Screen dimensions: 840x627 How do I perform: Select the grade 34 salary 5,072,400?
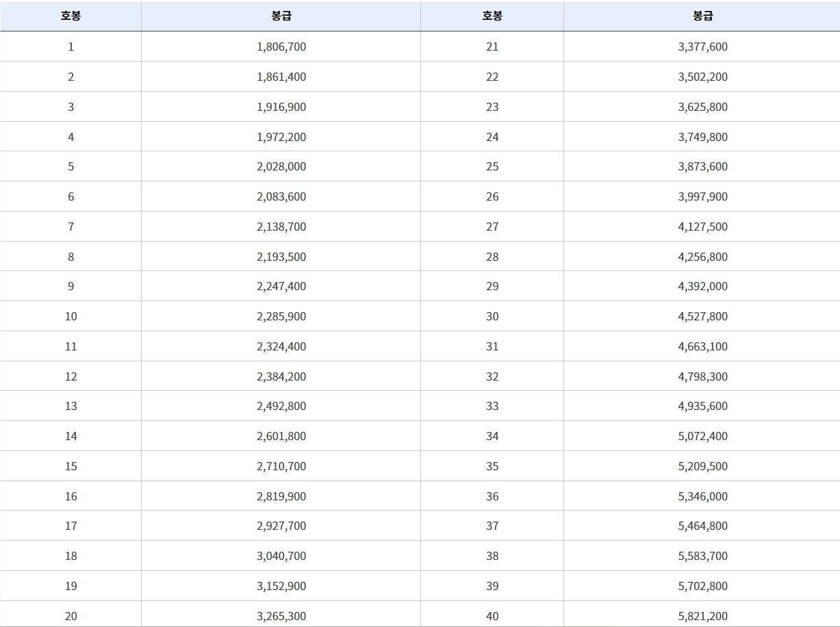(x=703, y=436)
